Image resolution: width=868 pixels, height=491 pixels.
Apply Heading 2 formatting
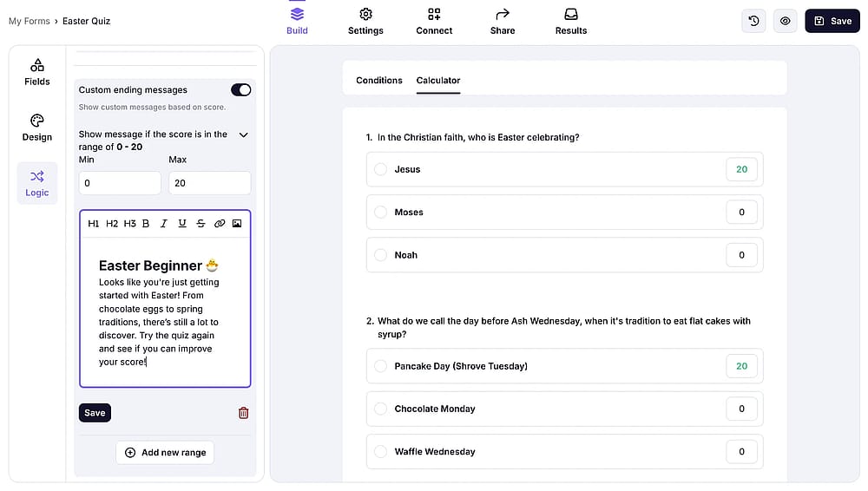click(111, 224)
